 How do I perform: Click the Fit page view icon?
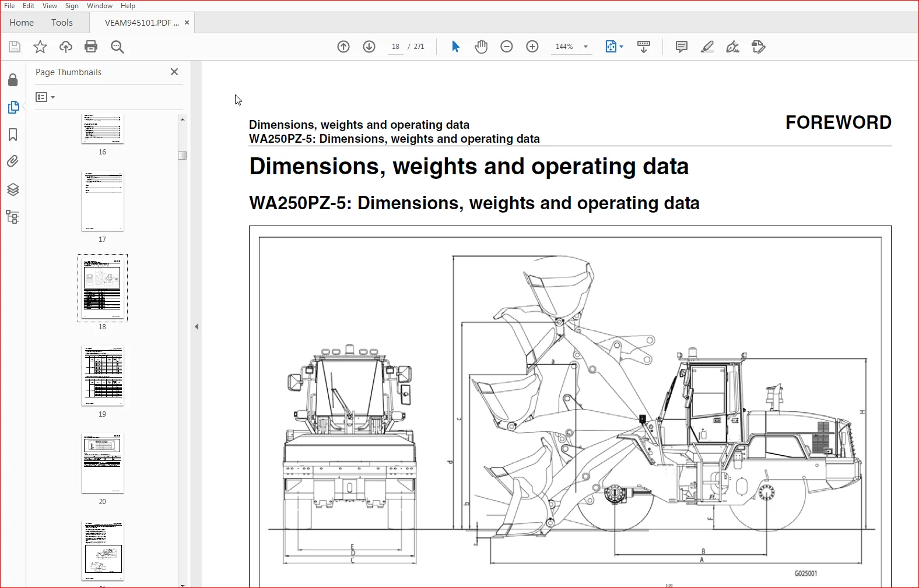tap(611, 47)
